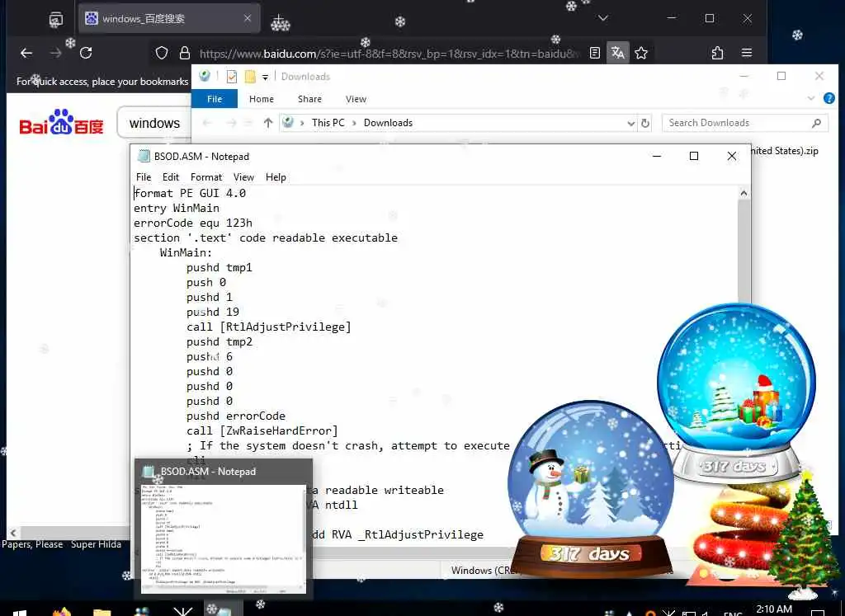This screenshot has width=845, height=616.
Task: Bookmark this page with star icon
Action: 640,53
